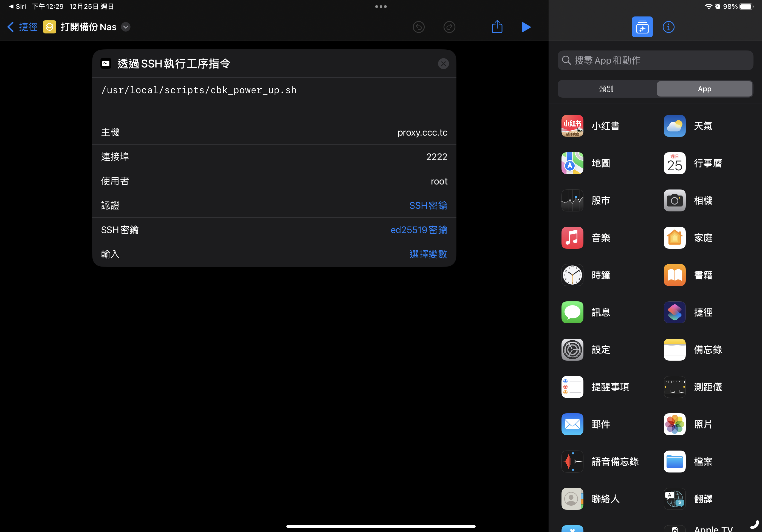Open the three-dot multitasking menu
Image resolution: width=762 pixels, height=532 pixels.
(x=381, y=6)
